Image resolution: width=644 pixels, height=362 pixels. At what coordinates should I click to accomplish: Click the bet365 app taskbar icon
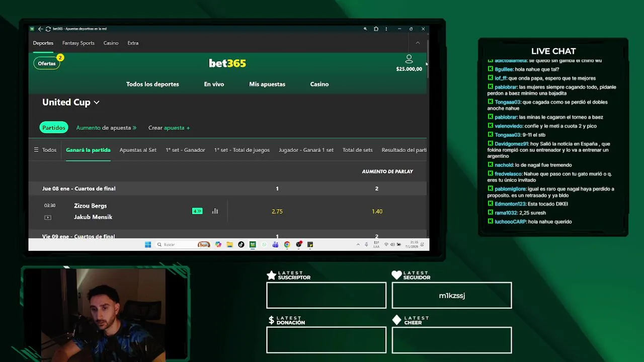click(253, 244)
